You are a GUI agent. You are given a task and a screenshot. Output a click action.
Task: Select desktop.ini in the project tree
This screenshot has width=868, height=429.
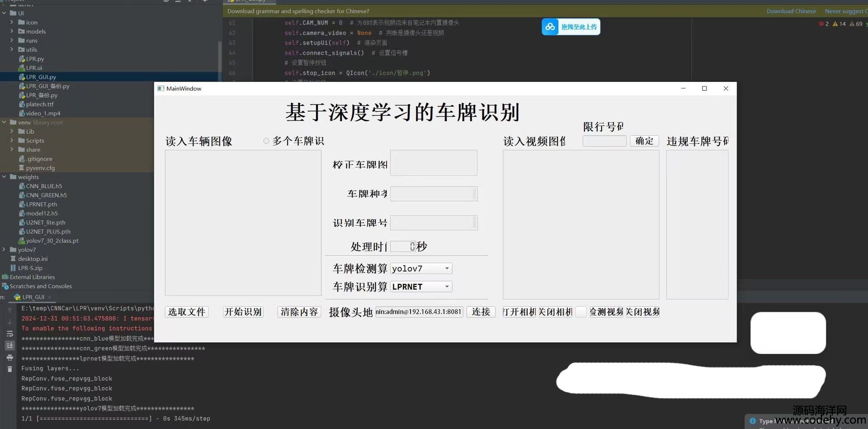click(33, 258)
